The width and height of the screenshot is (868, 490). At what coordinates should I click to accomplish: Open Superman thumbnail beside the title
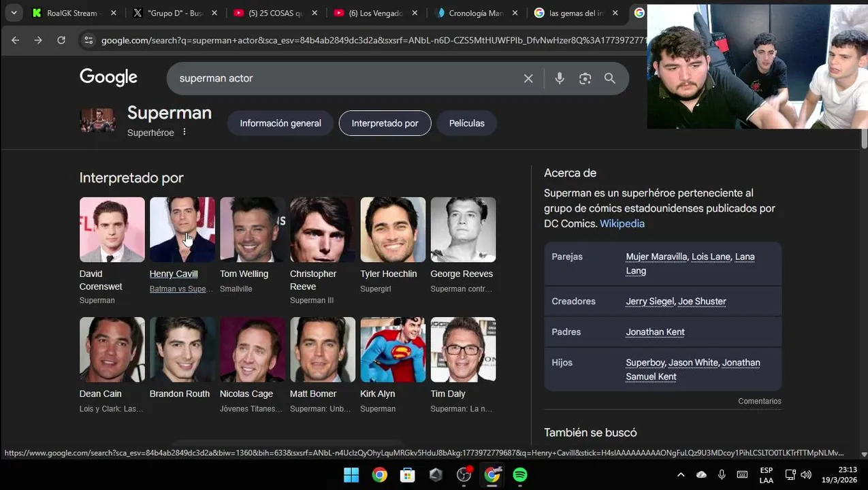(97, 120)
